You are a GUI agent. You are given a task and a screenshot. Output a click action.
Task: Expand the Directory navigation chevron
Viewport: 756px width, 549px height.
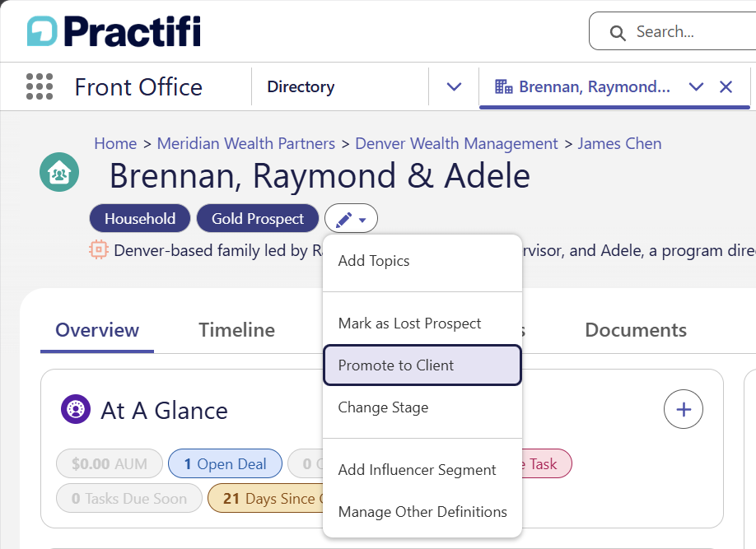tap(455, 86)
